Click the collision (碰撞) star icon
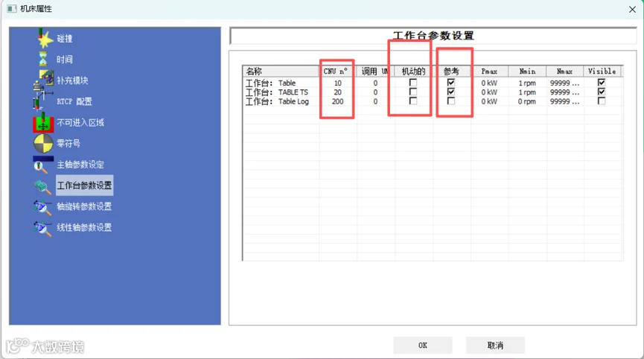Viewport: 644px width, 359px height. (44, 38)
